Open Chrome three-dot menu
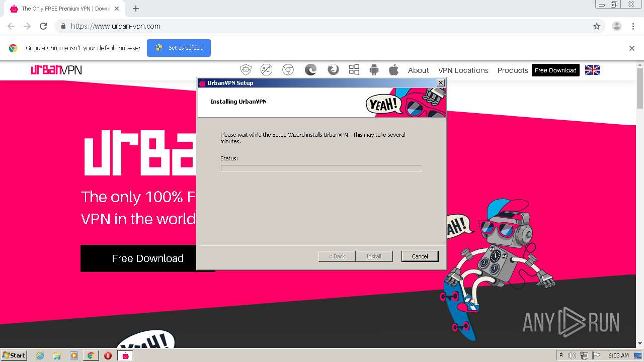 [x=633, y=26]
